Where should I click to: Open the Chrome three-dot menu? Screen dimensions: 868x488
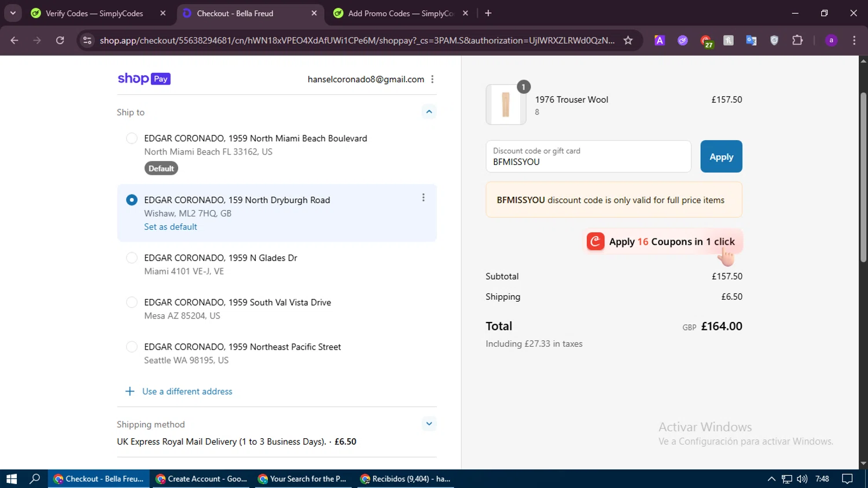(x=854, y=41)
